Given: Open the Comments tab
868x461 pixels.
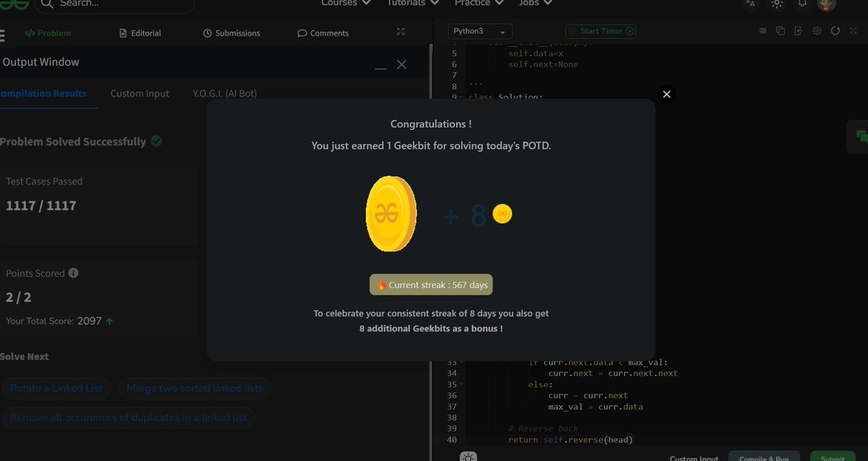Looking at the screenshot, I should [x=323, y=33].
